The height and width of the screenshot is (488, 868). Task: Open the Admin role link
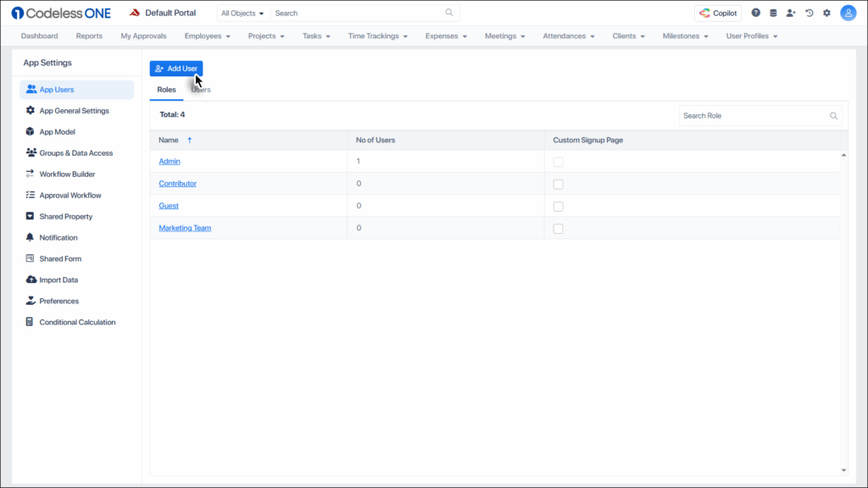(x=170, y=161)
